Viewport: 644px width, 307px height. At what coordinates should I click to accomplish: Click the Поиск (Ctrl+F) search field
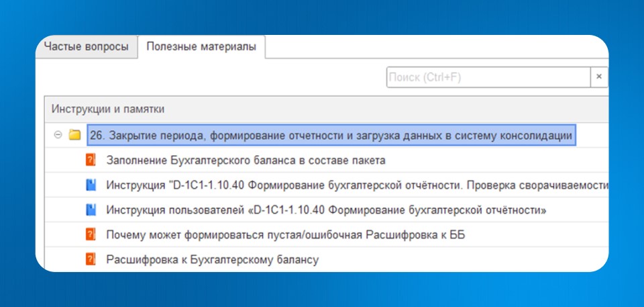click(488, 77)
